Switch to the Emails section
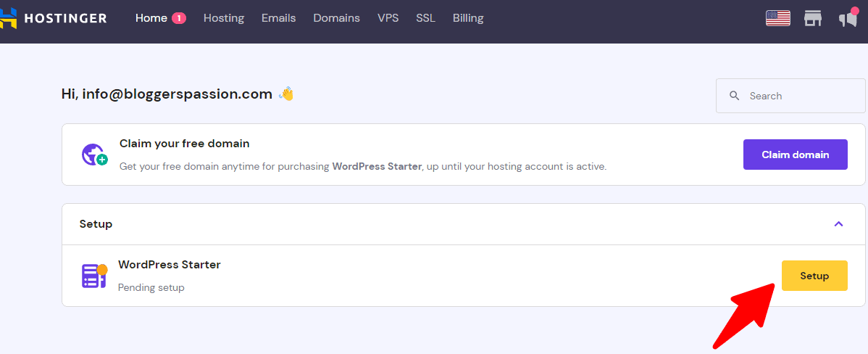The image size is (868, 354). coord(278,18)
